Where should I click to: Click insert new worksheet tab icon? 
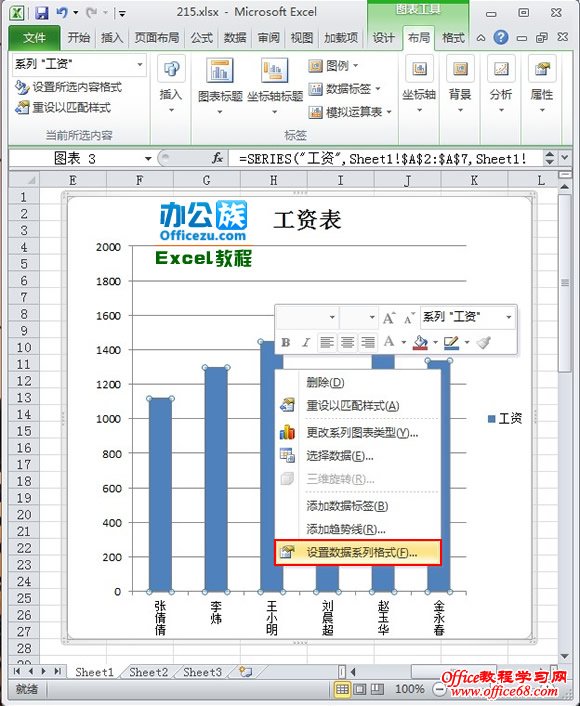click(245, 672)
